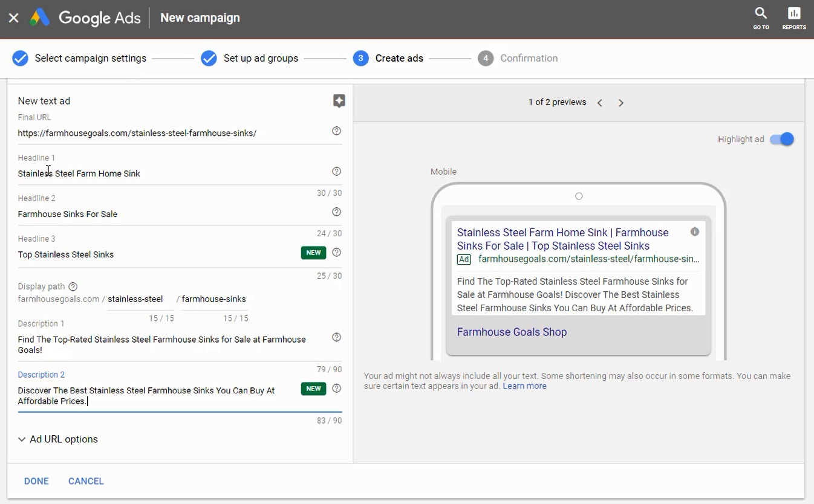Click step 4 circle for Confirmation
The height and width of the screenshot is (504, 814).
coord(485,59)
